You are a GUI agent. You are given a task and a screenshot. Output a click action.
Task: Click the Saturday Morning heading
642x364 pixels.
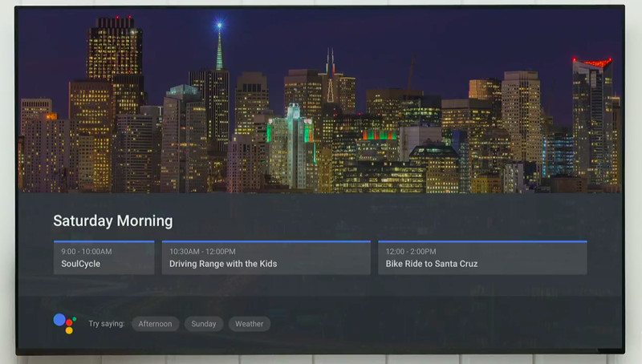tap(113, 220)
